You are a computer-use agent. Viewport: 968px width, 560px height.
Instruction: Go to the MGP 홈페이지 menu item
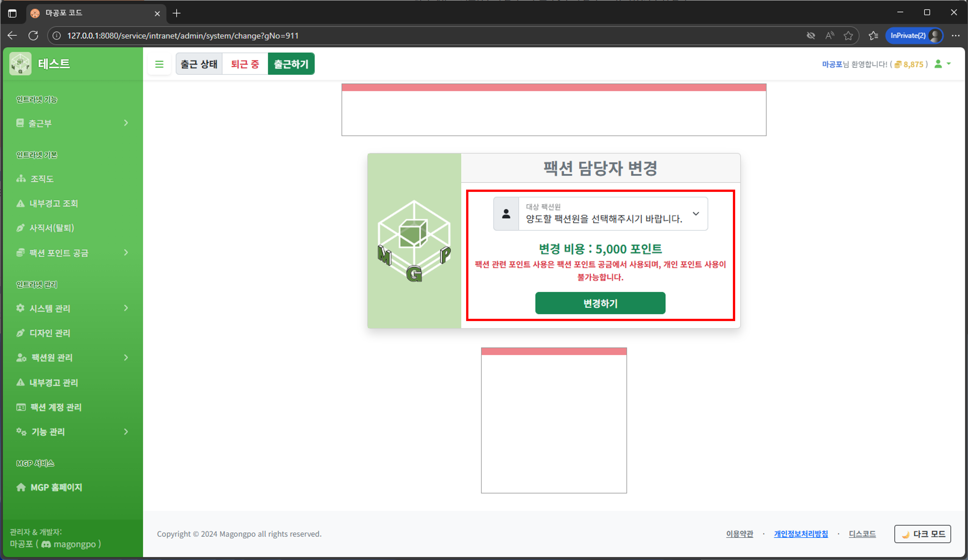56,487
